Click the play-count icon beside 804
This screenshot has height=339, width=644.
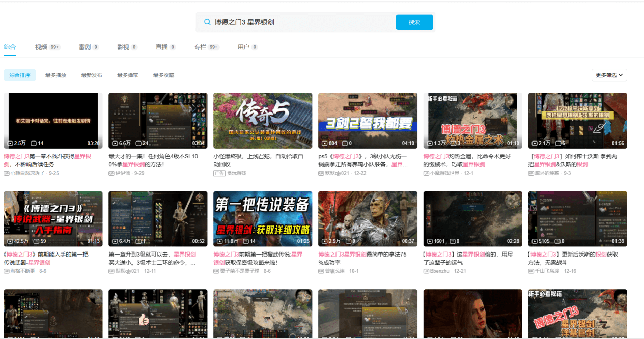coord(325,143)
